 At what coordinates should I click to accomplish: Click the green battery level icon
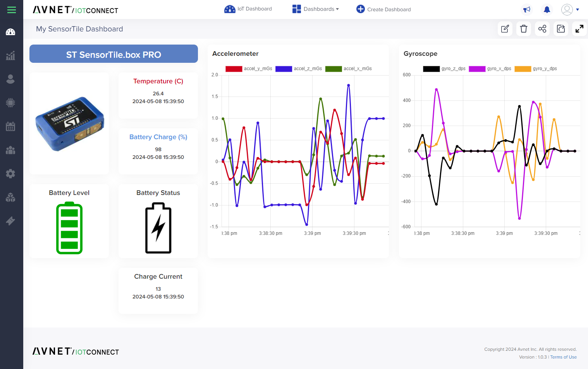tap(69, 228)
